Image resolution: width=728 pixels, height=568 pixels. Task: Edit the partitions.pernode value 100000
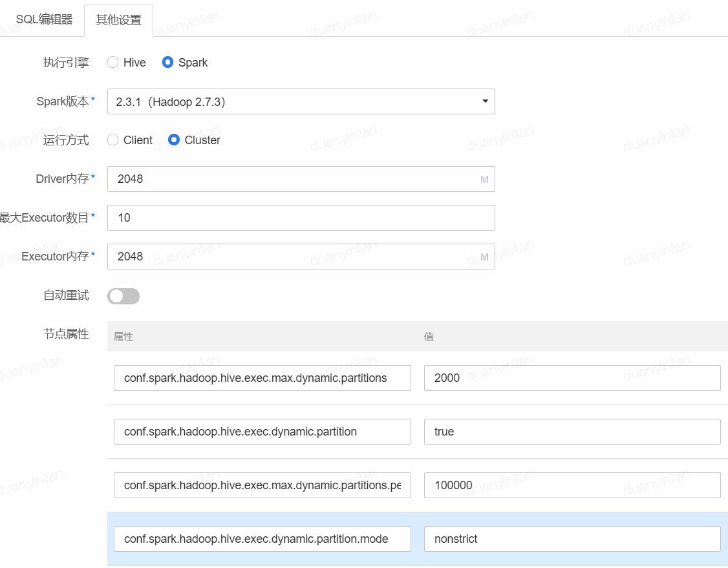[x=572, y=485]
